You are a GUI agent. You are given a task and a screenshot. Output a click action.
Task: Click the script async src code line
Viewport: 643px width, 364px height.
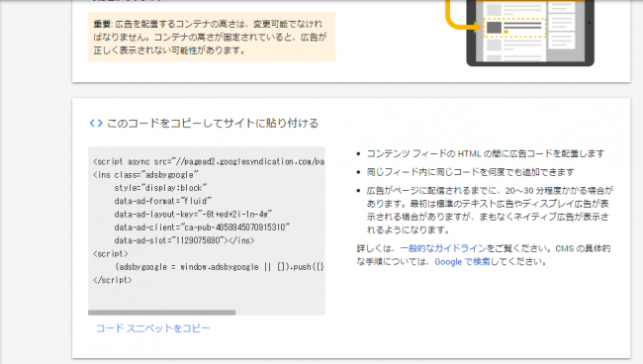[x=209, y=161]
